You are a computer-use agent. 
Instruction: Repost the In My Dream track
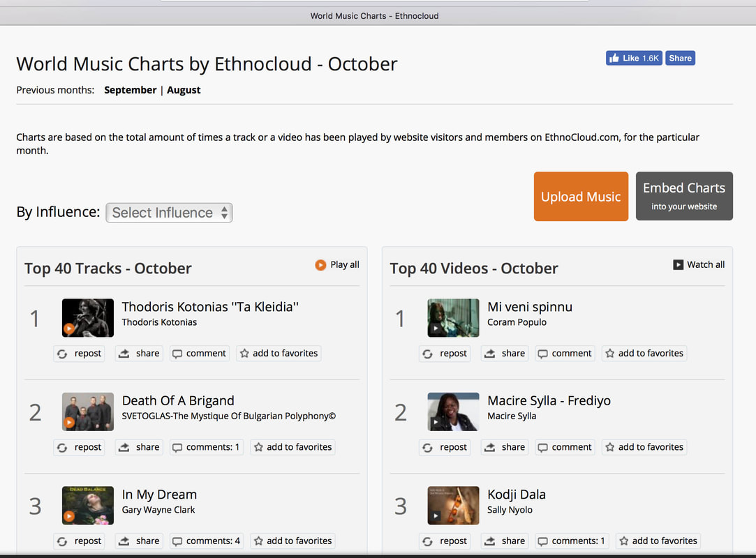[x=79, y=541]
